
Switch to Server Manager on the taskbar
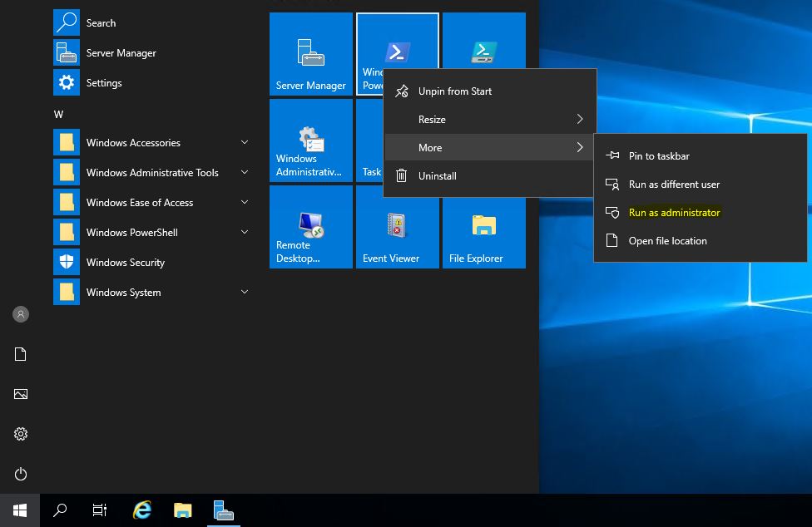(224, 510)
